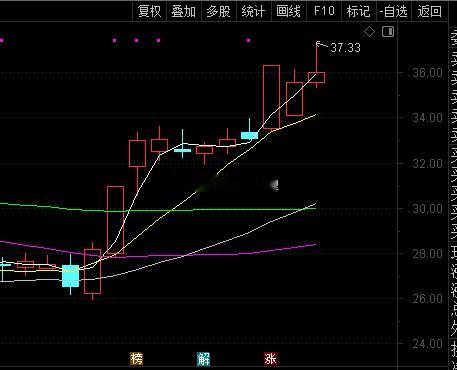This screenshot has height=370, width=457.
Task: Click the magenta dot above the 张 marker
Action: [x=248, y=40]
